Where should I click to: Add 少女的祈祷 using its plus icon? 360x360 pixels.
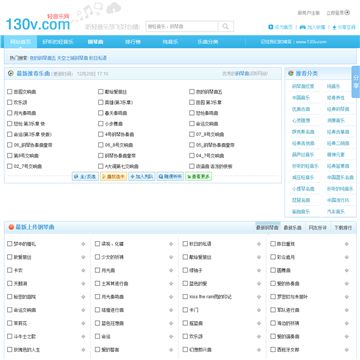point(171,257)
